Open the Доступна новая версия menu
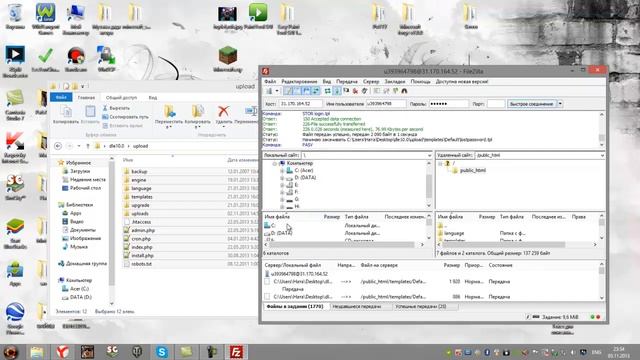Screen dimensions: 640x360 point(462,82)
